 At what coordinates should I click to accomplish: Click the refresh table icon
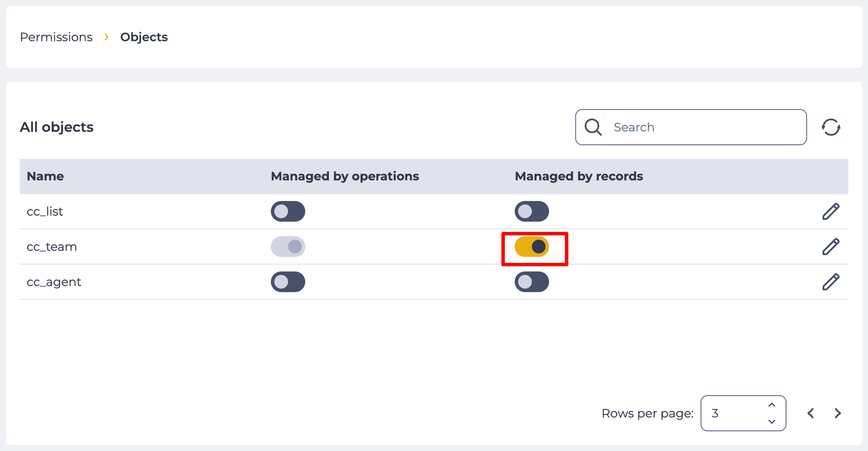(x=831, y=127)
